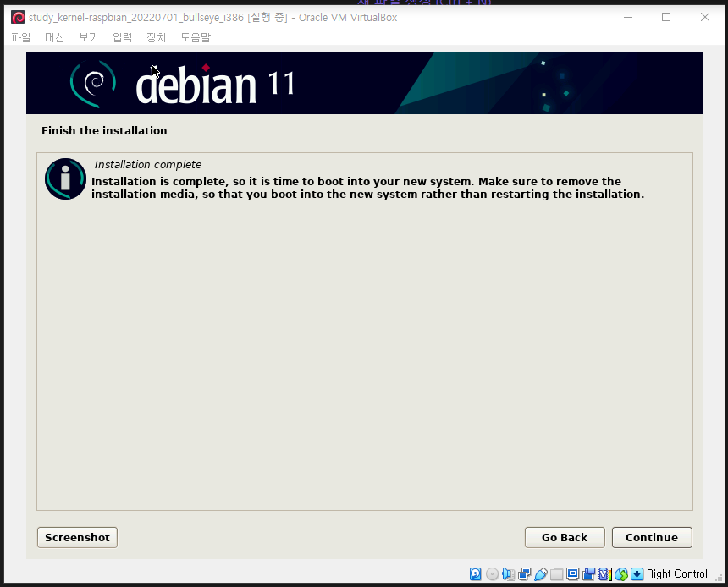Click the shared folders status icon
This screenshot has height=587, width=728.
click(556, 573)
